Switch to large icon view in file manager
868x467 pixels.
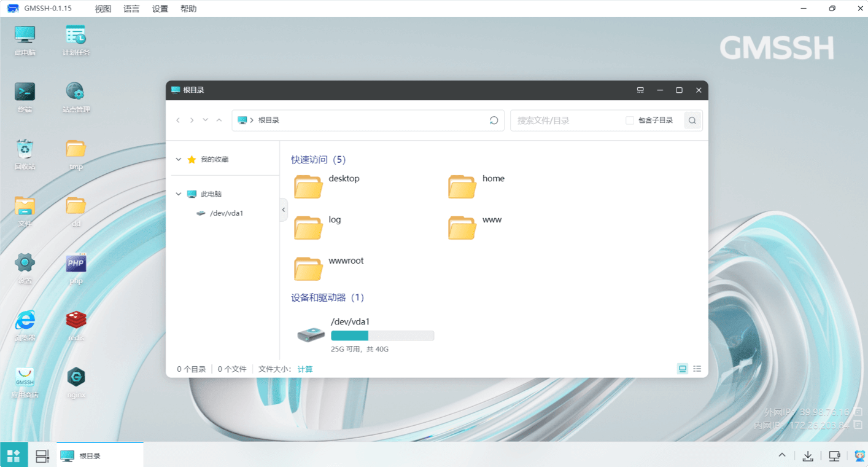[682, 369]
